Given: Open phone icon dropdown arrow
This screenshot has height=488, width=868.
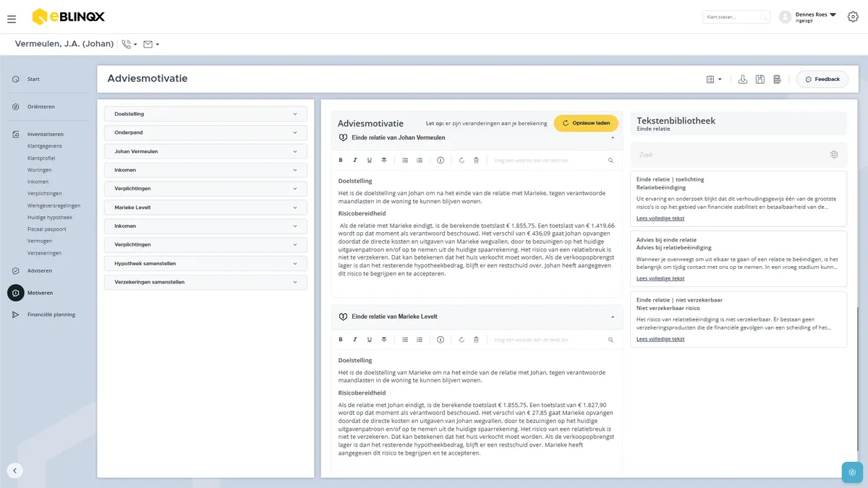Looking at the screenshot, I should coord(136,45).
